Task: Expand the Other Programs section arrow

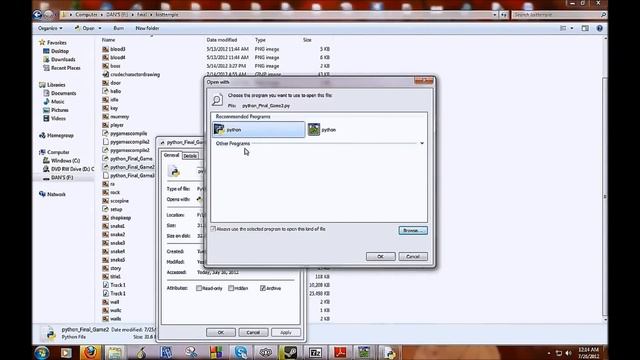Action: 422,143
